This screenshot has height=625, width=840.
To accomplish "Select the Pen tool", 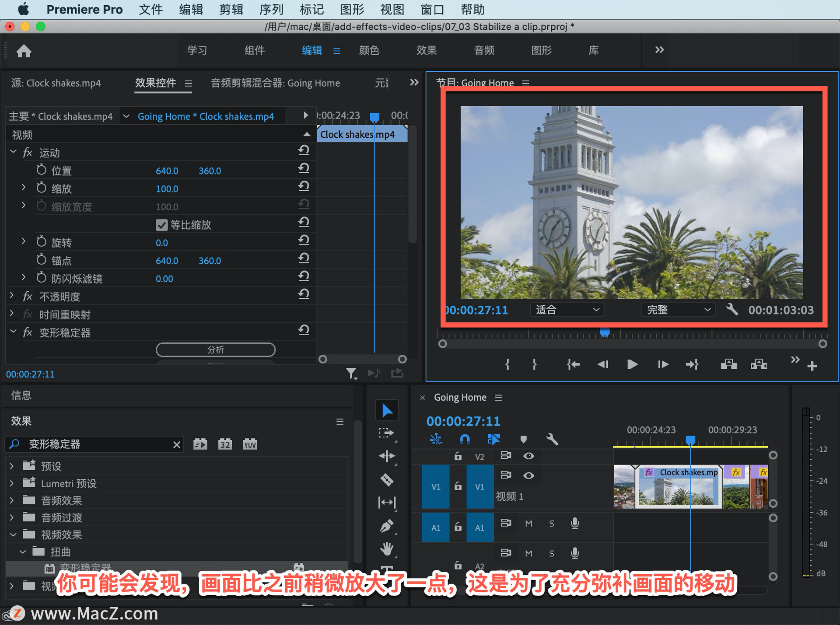I will coord(387,526).
